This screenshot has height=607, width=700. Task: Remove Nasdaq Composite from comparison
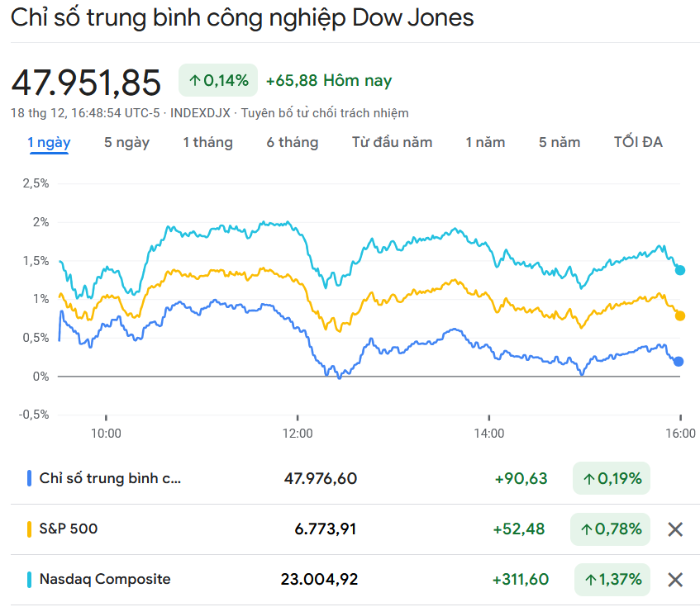click(x=674, y=580)
